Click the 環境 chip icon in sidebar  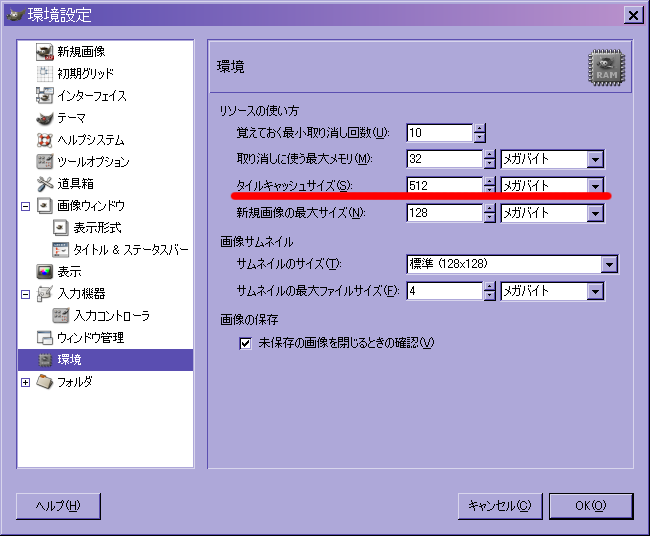click(44, 360)
